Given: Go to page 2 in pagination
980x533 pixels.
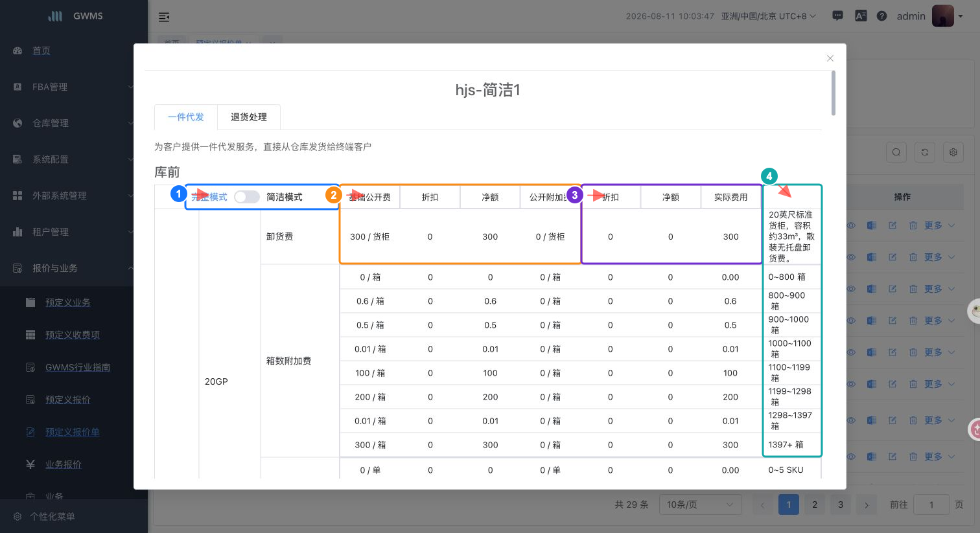Looking at the screenshot, I should 815,505.
